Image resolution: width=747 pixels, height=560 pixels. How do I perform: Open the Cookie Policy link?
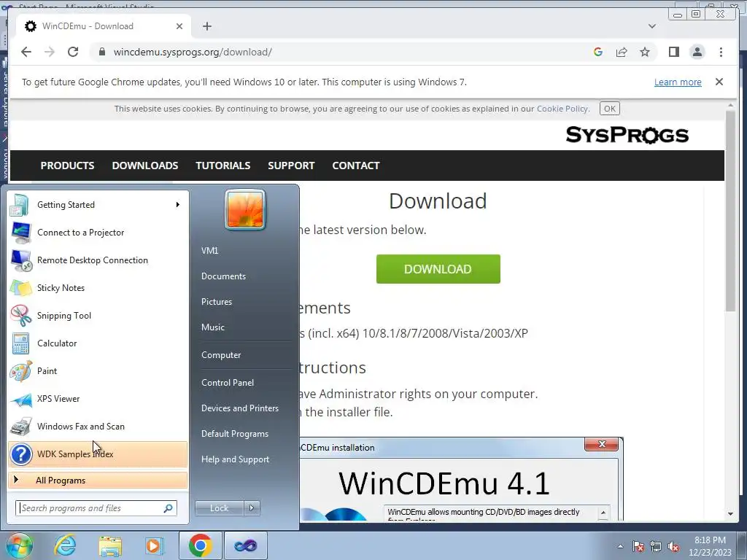(x=562, y=109)
